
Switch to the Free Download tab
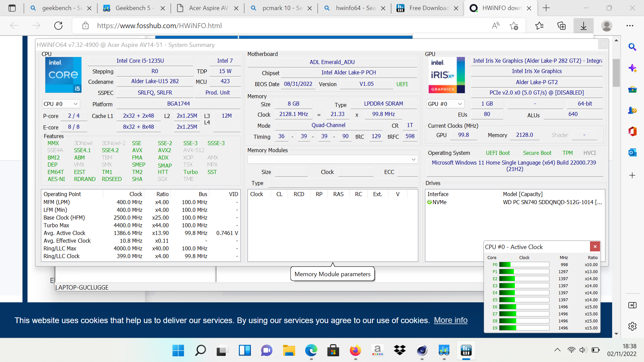[x=428, y=8]
